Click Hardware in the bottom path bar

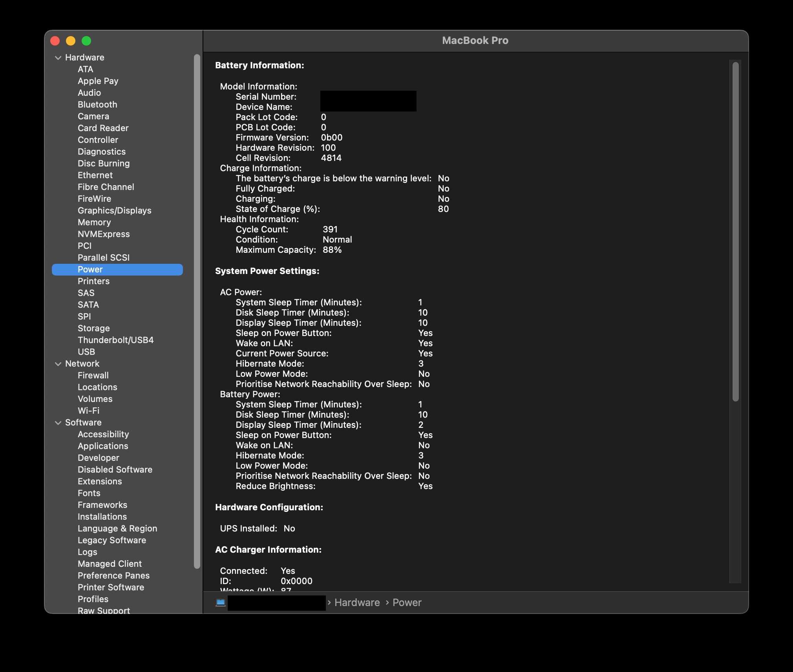coord(357,603)
